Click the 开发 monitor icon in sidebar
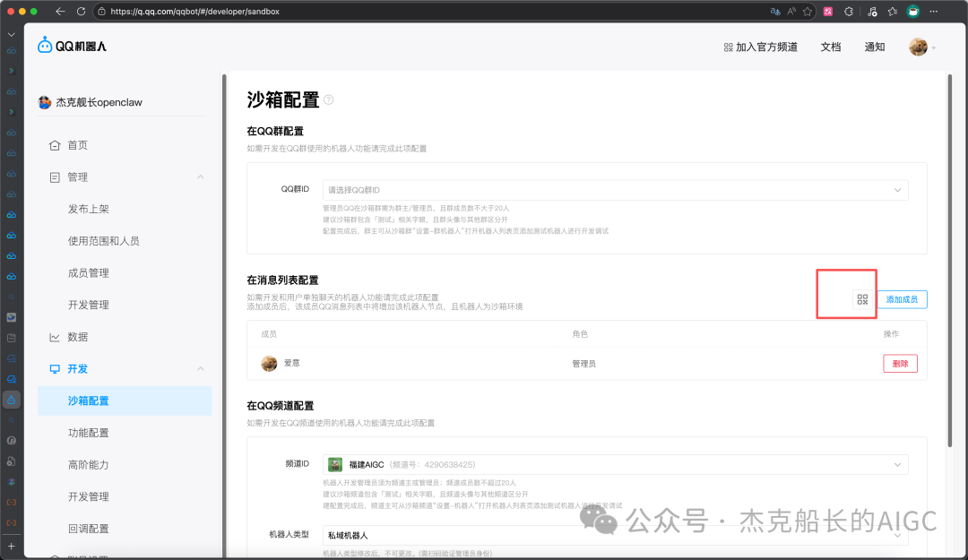The height and width of the screenshot is (560, 968). (55, 368)
